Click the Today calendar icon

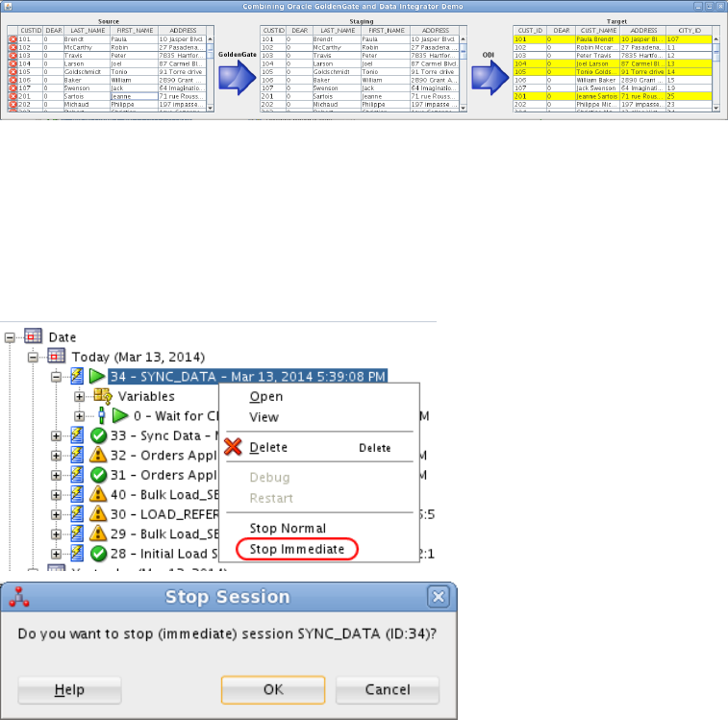[56, 356]
